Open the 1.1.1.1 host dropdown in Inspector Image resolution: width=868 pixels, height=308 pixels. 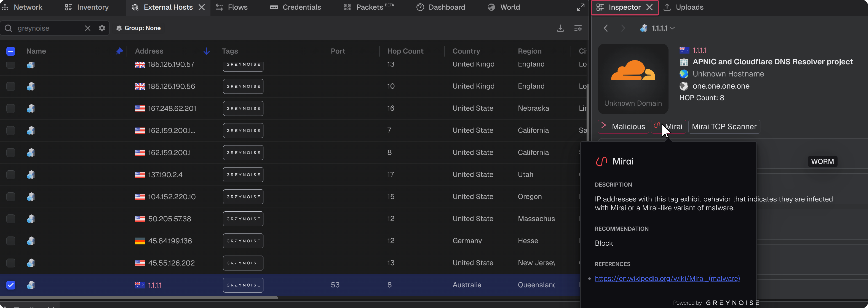click(x=658, y=28)
